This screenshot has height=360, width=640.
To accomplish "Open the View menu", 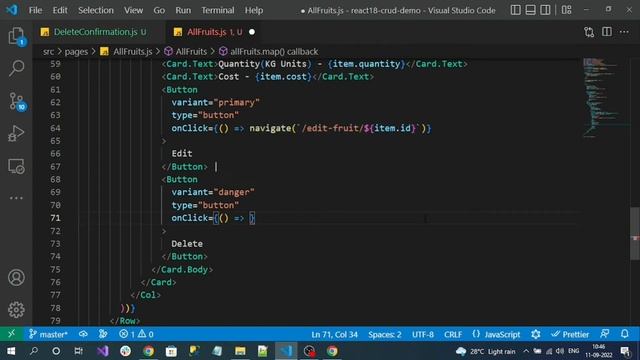I will (133, 10).
